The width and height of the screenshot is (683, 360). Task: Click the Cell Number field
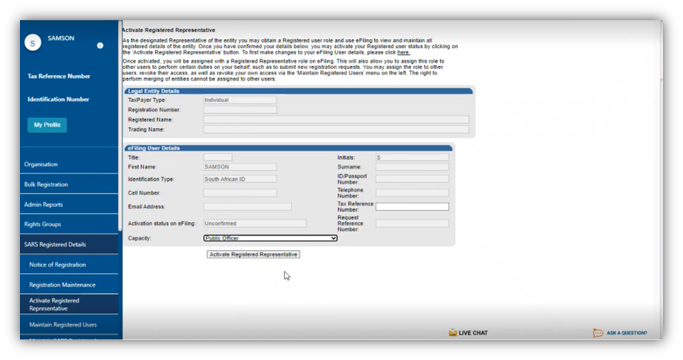click(240, 193)
